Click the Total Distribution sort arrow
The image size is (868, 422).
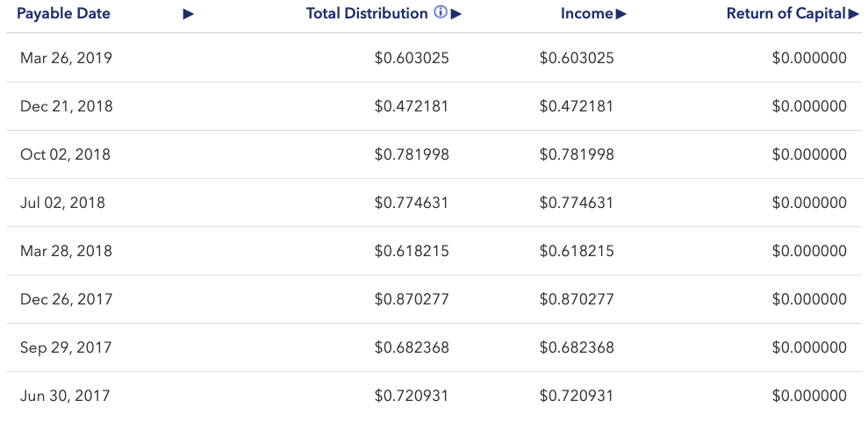point(456,14)
